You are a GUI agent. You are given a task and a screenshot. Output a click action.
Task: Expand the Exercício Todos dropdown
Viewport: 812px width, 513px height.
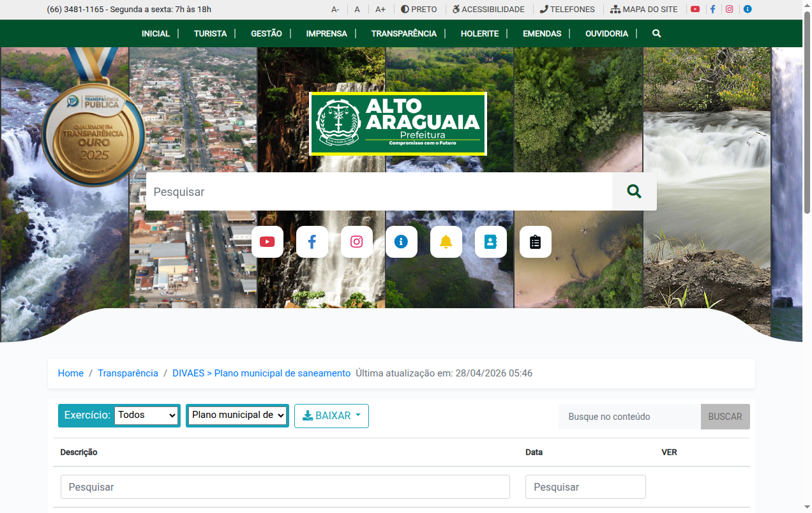pyautogui.click(x=147, y=415)
